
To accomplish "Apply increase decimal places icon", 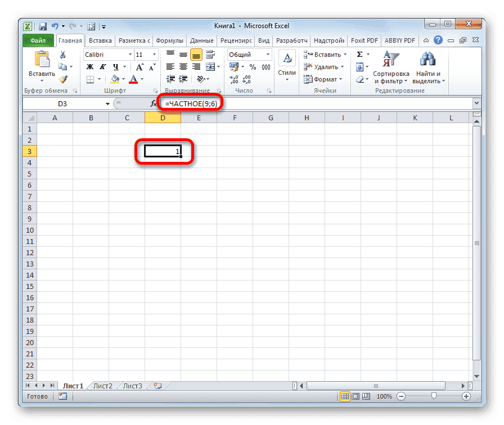I will click(234, 79).
